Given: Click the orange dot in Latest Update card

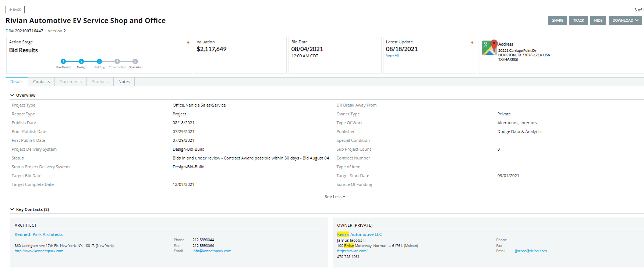Looking at the screenshot, I should [472, 43].
